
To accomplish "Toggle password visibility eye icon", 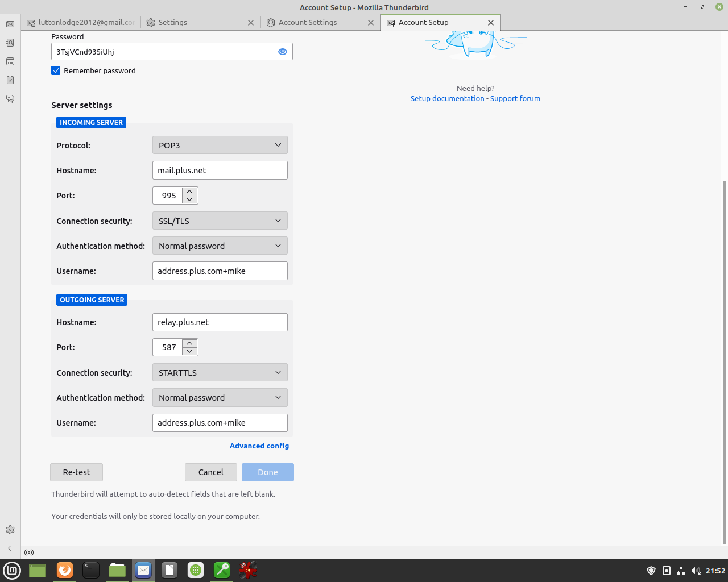I will click(x=283, y=52).
